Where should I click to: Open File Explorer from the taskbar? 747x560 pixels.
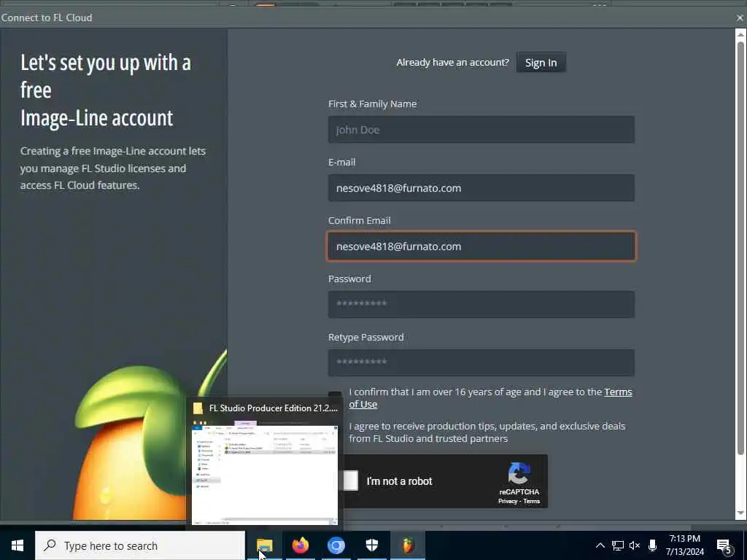264,545
